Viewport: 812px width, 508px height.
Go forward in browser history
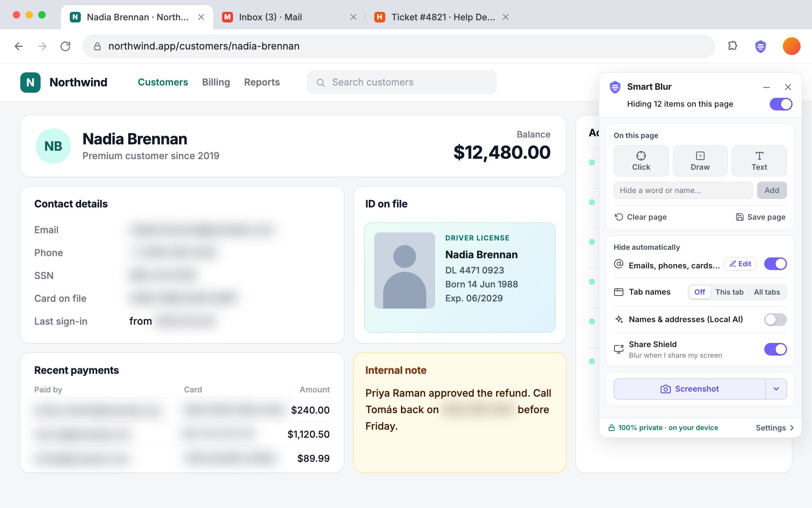point(42,46)
